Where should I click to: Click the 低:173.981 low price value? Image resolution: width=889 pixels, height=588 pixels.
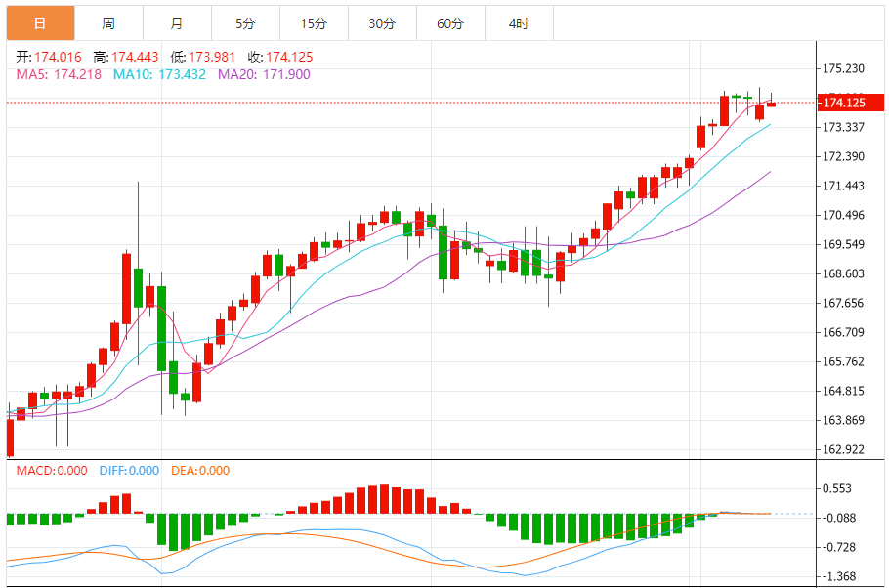click(203, 57)
